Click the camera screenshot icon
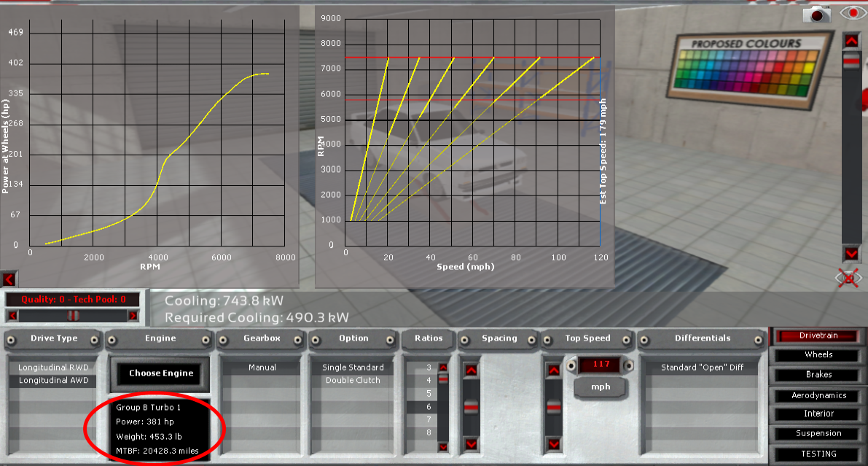868x466 pixels. click(817, 13)
